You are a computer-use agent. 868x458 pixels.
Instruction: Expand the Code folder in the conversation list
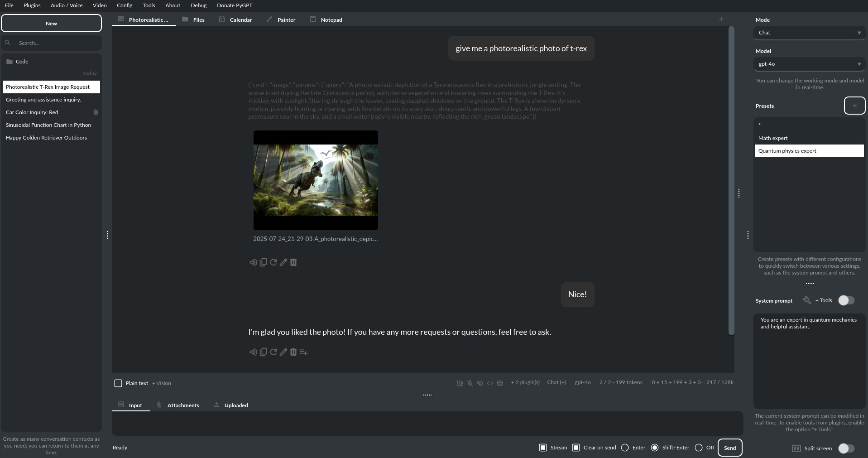tap(22, 62)
